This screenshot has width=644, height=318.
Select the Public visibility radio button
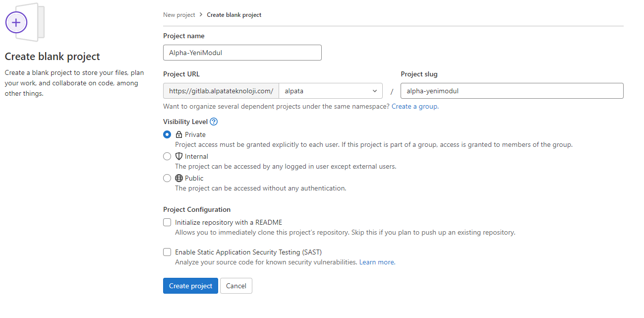[167, 178]
